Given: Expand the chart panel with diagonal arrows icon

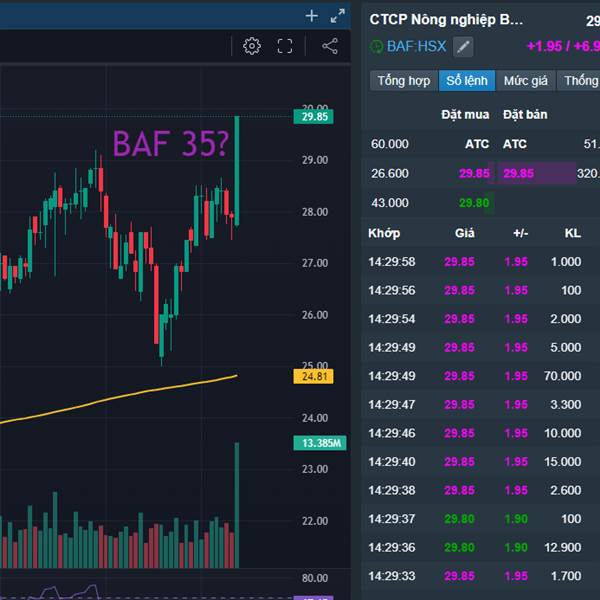Looking at the screenshot, I should tap(338, 16).
